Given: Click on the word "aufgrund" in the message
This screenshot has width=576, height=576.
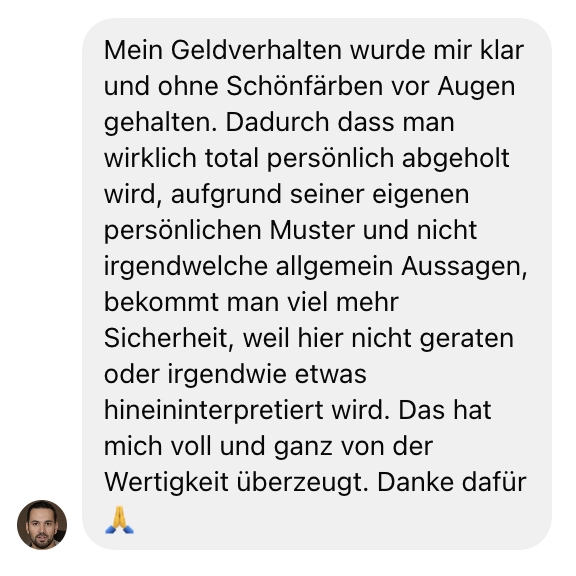Looking at the screenshot, I should 226,194.
